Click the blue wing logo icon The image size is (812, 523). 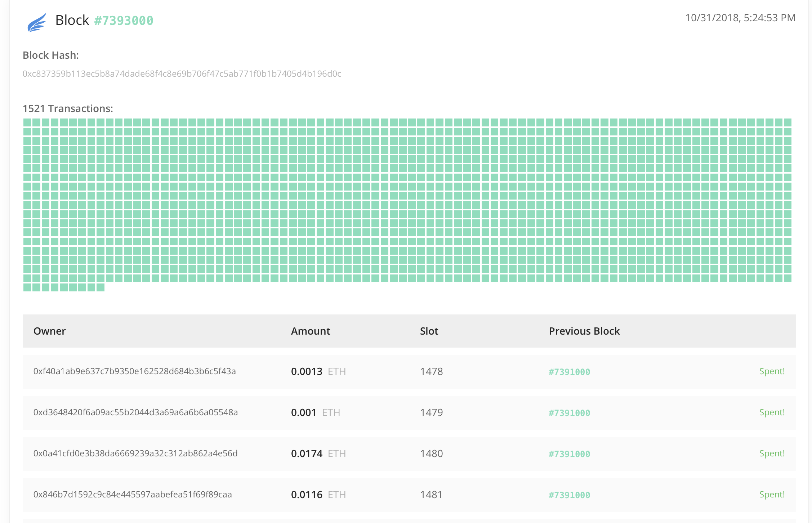point(37,22)
